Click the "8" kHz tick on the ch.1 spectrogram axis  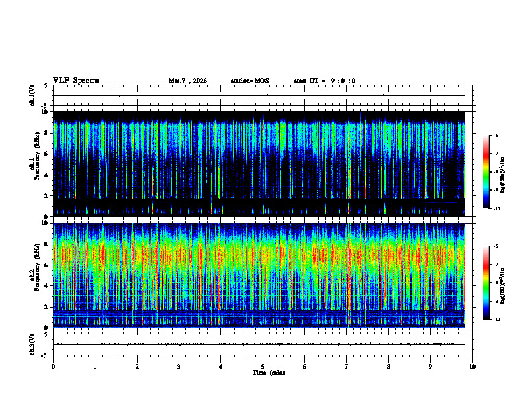(46, 133)
